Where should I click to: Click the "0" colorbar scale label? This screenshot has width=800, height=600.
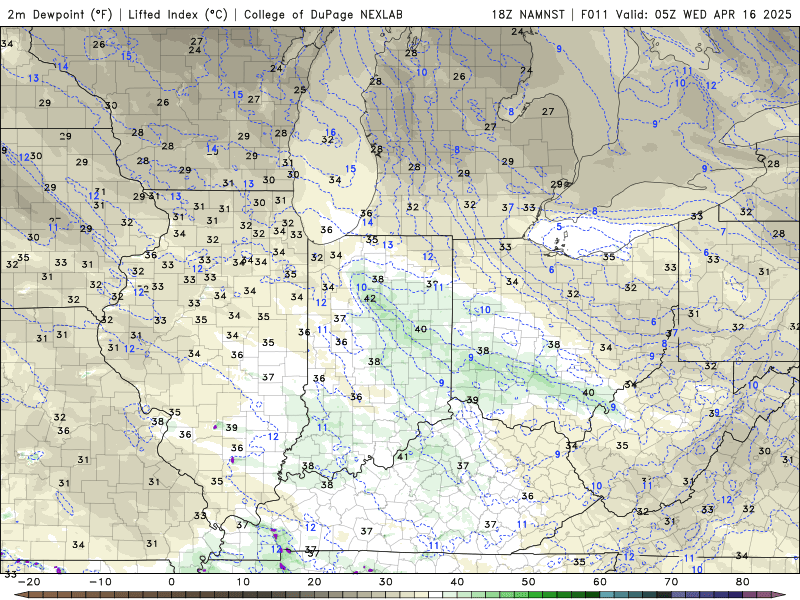171,582
